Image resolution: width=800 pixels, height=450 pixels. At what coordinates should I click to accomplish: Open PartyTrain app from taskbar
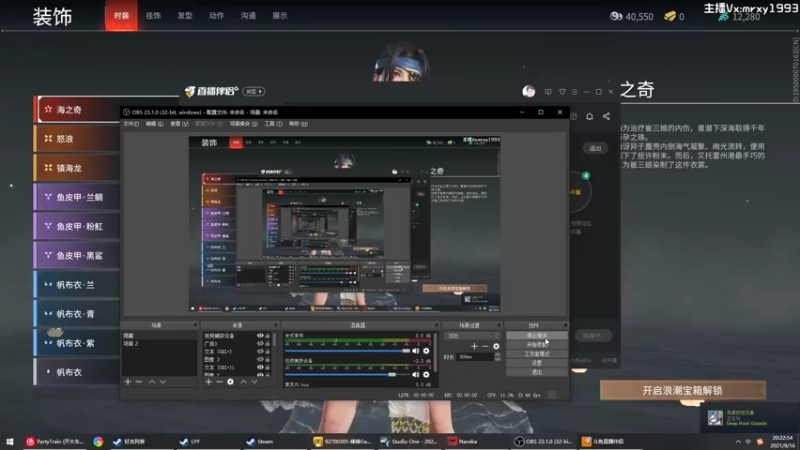(55, 441)
